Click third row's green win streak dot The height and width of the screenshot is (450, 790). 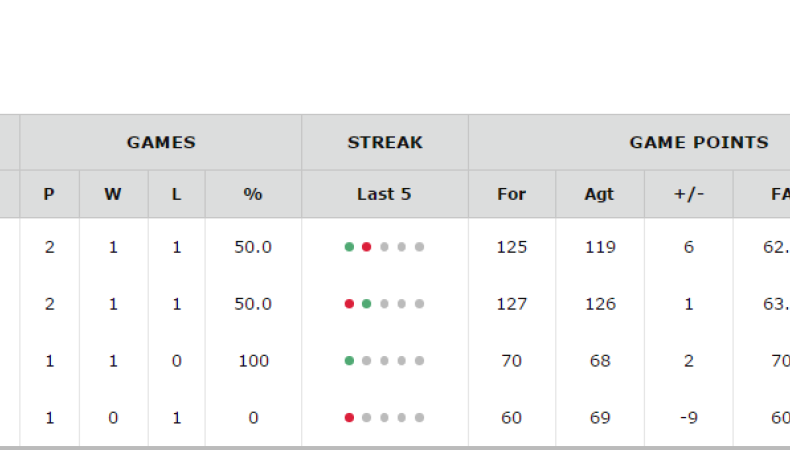tap(349, 361)
